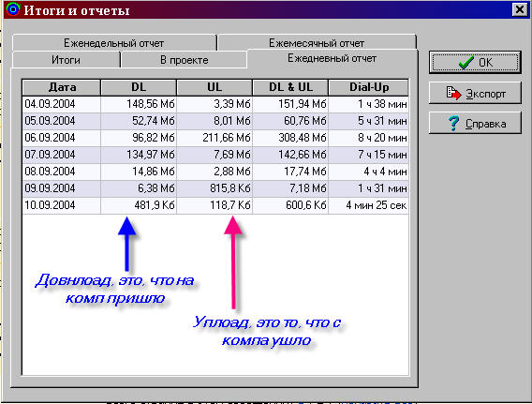Image resolution: width=532 pixels, height=404 pixels.
Task: Close the Итоги и отчеты window
Action: tap(520, 9)
